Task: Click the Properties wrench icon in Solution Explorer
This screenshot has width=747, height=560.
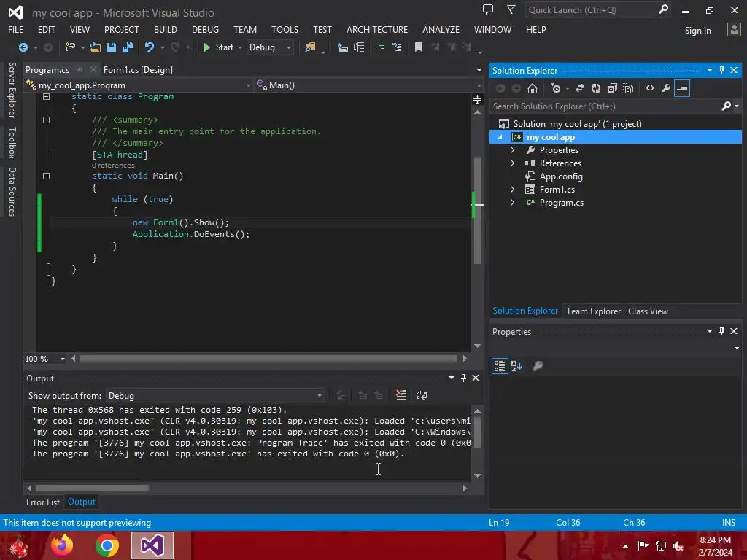Action: click(666, 88)
